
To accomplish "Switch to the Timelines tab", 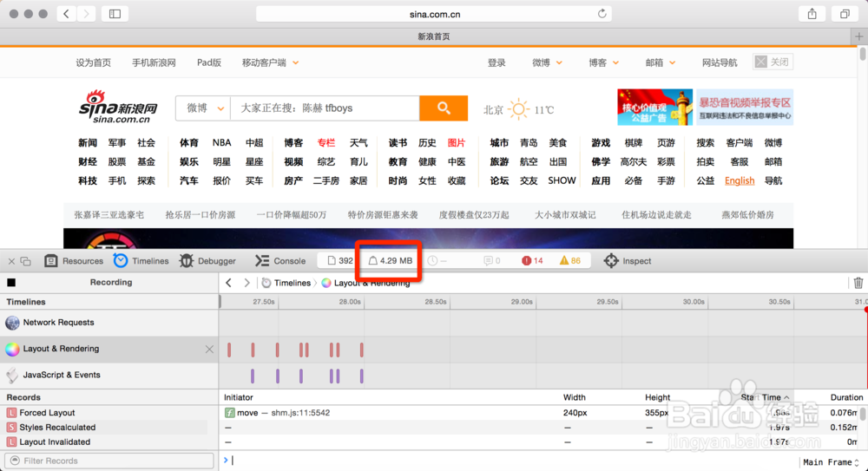I will 141,261.
